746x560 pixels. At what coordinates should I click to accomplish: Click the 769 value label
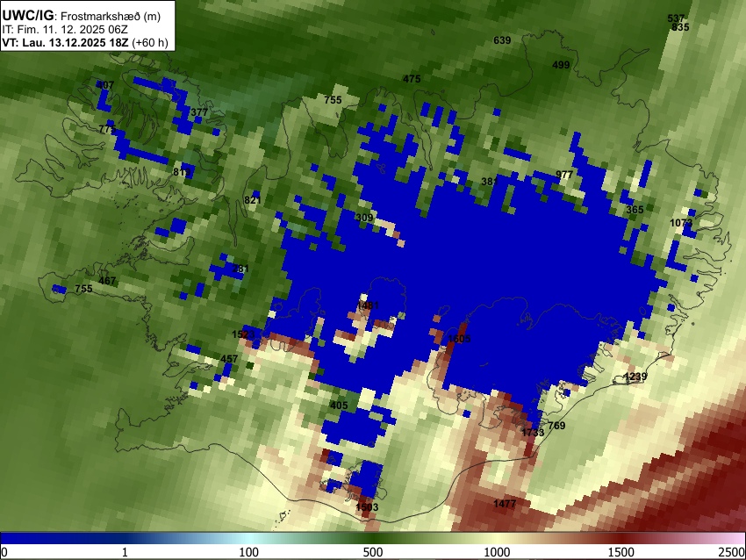pos(556,426)
